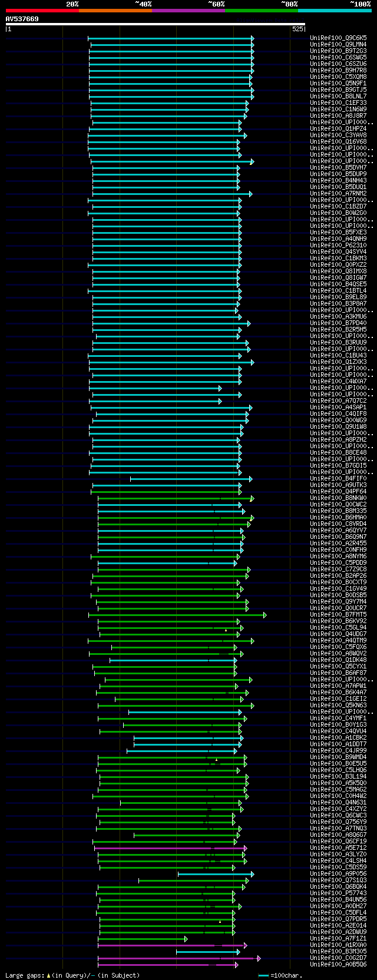The width and height of the screenshot is (377, 980).
Task: Click the green bar for UniRef100_Q7S1Q3
Action: click(x=193, y=880)
